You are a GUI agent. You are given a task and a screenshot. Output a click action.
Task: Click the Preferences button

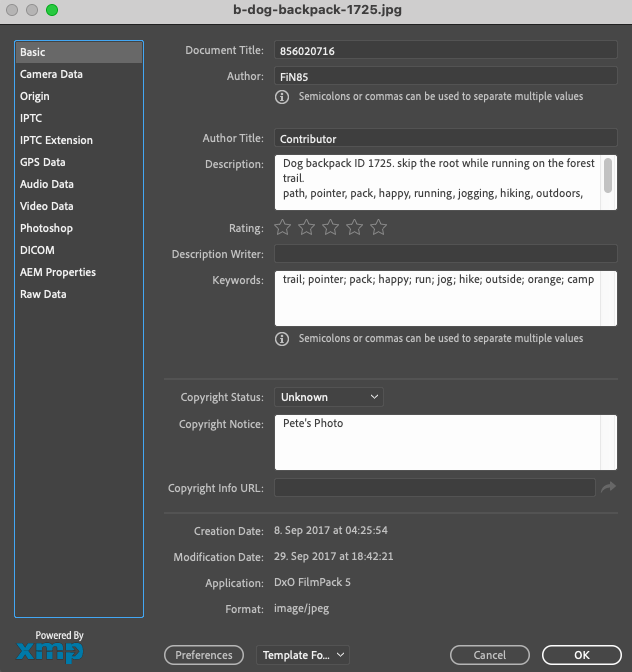(x=204, y=655)
